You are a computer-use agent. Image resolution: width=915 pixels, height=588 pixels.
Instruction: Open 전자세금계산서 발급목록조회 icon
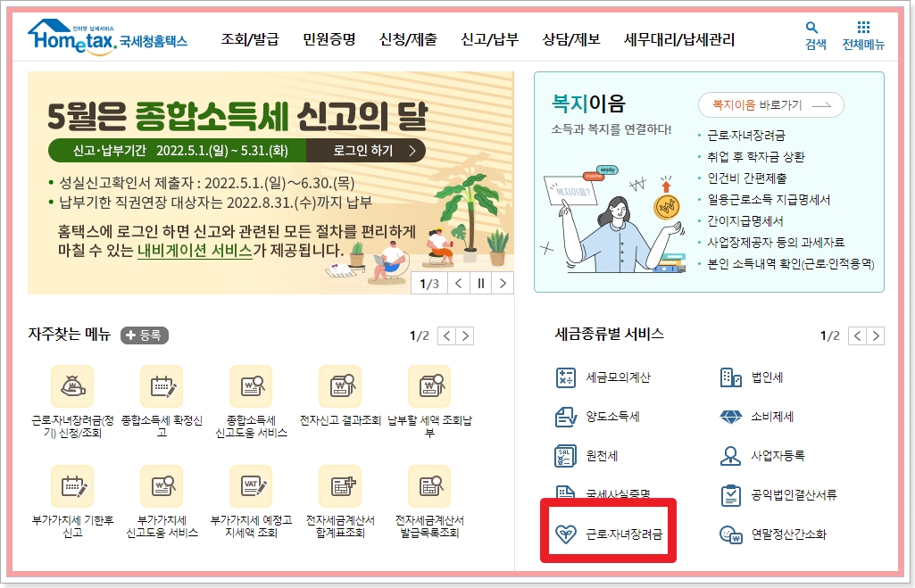[429, 486]
